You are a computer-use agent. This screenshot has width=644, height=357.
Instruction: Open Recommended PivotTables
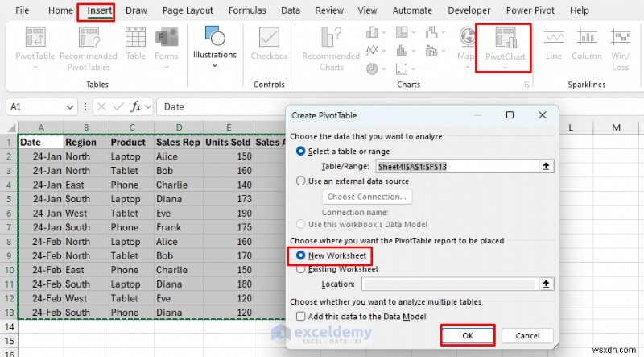89,48
